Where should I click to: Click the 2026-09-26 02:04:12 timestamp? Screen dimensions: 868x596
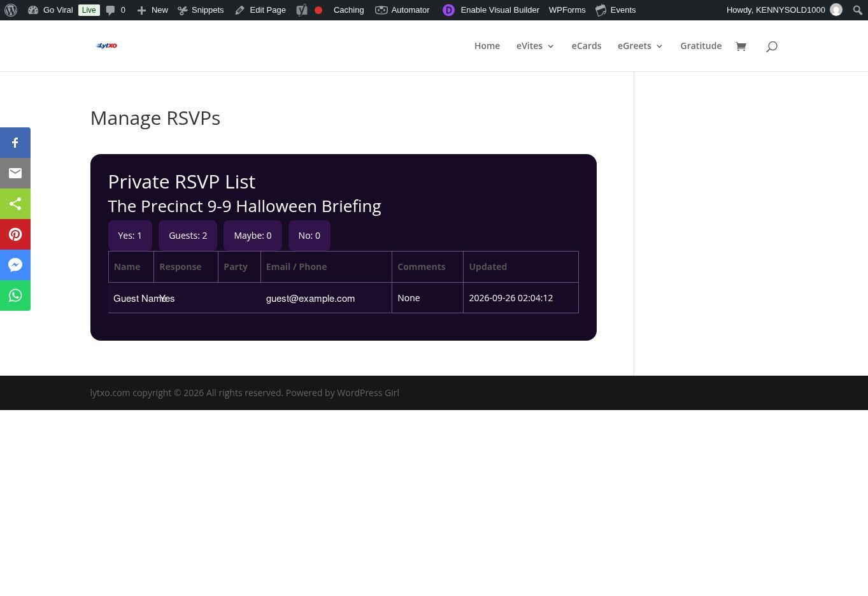pos(511,298)
